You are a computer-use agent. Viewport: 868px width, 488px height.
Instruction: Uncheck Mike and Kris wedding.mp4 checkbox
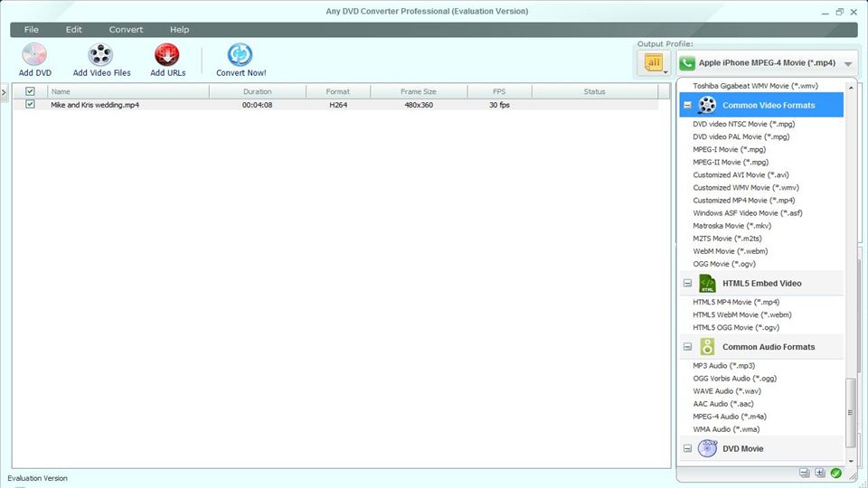click(30, 104)
